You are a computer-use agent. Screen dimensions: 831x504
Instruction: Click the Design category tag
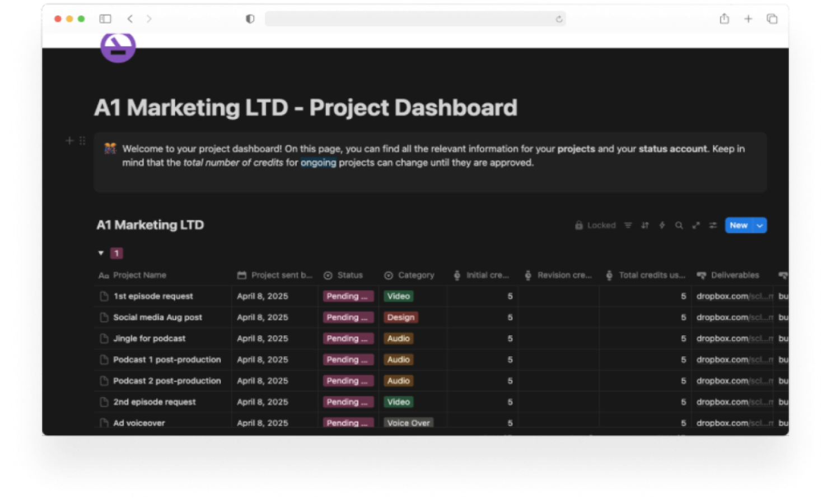pos(400,318)
